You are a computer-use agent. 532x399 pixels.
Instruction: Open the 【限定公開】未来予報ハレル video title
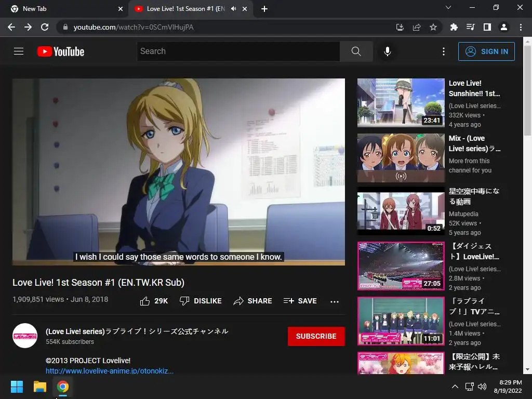pos(474,362)
